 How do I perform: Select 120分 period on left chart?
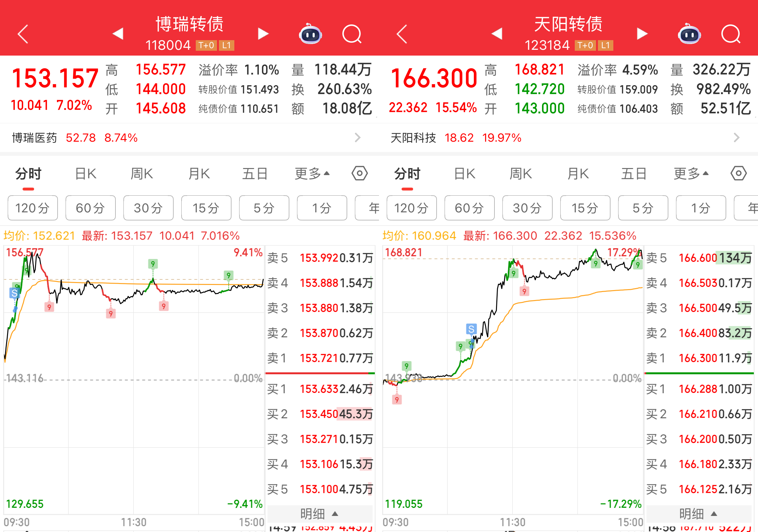tap(32, 208)
